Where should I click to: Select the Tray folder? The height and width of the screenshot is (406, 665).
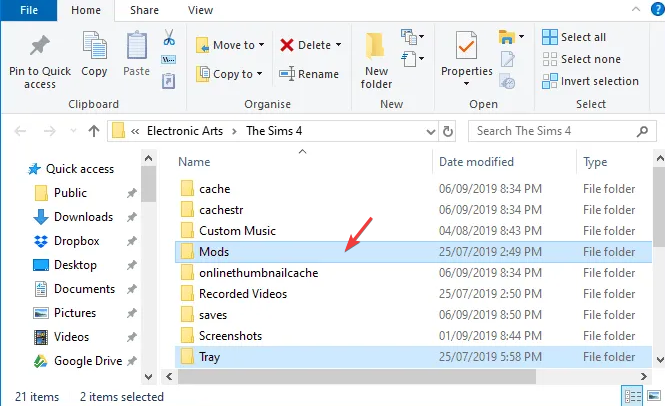(x=413, y=357)
